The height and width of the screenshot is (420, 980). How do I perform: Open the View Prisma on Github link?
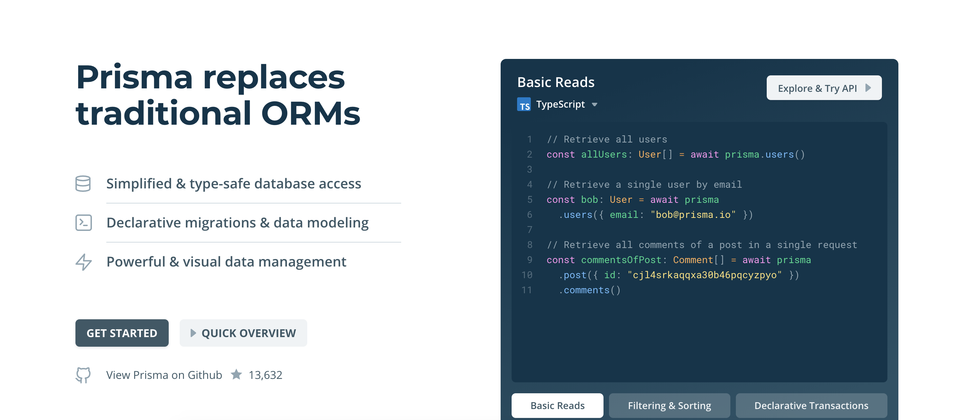[x=164, y=375]
